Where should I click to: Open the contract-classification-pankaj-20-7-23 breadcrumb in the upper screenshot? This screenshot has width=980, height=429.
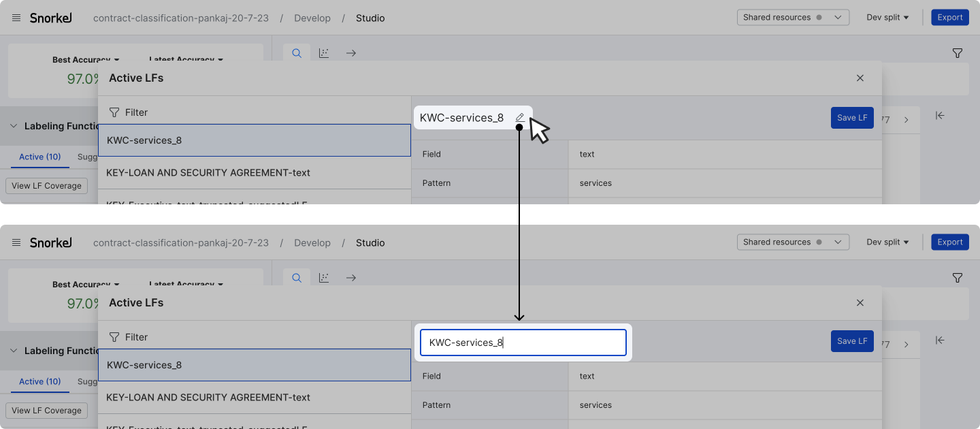coord(181,18)
